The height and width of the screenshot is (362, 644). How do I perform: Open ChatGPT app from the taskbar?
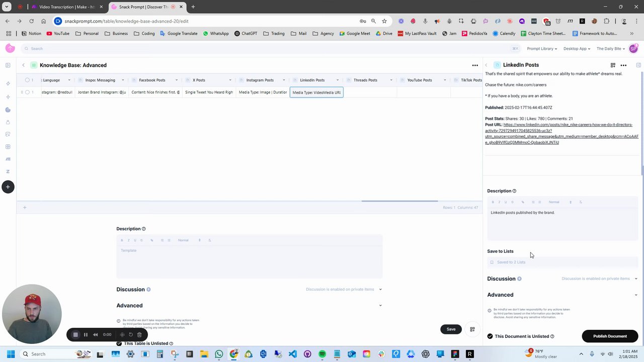point(426,354)
